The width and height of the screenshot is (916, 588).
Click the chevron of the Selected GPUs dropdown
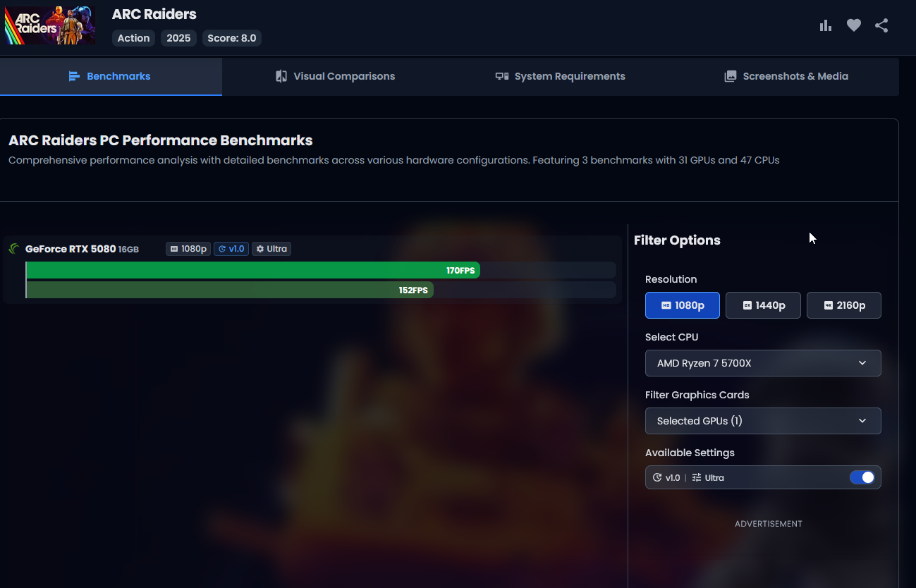pyautogui.click(x=862, y=421)
